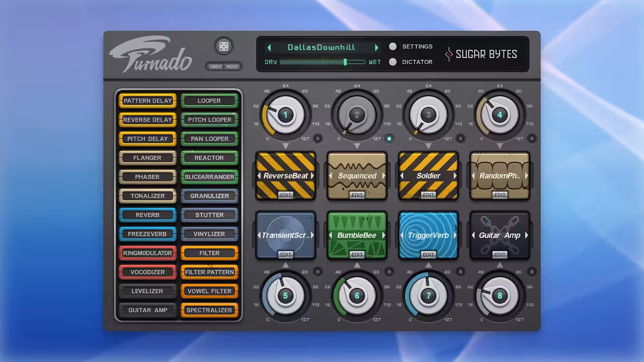
Task: Click knob 8 main dial
Action: (500, 296)
